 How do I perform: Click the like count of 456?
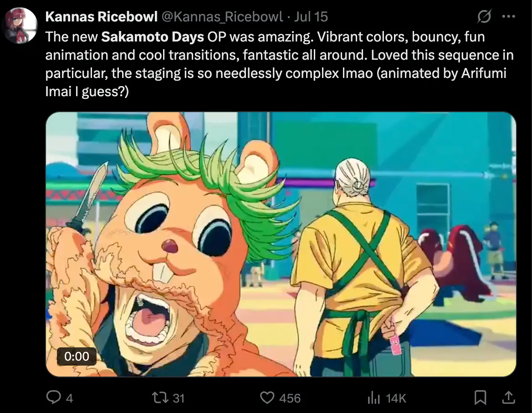(x=290, y=398)
